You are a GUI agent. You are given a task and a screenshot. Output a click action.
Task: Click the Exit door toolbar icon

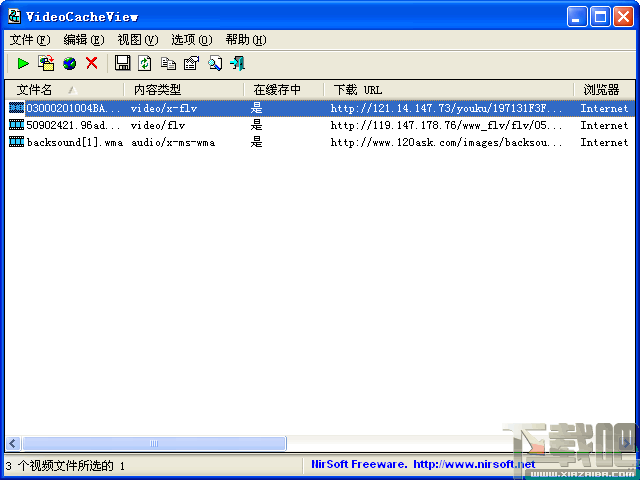click(x=238, y=63)
